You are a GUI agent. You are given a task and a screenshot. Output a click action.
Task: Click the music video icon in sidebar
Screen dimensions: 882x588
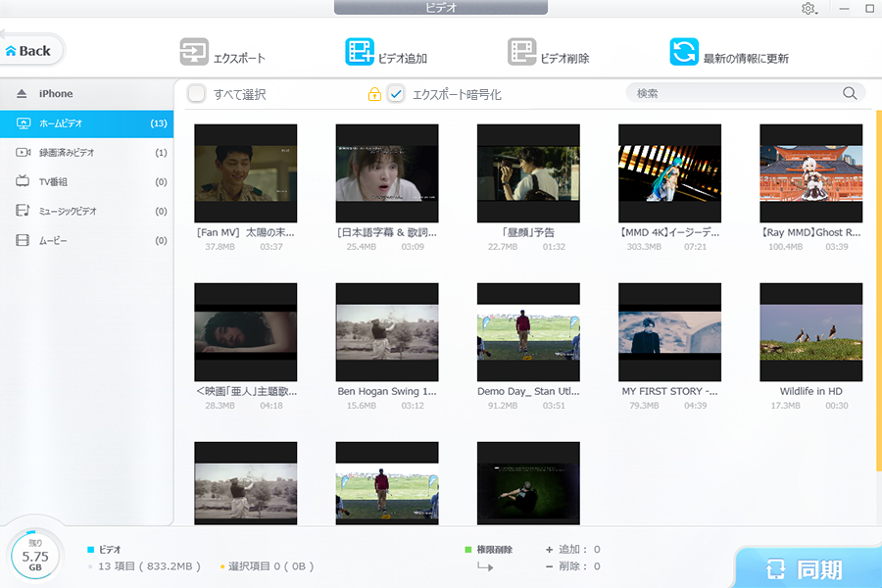[x=23, y=211]
